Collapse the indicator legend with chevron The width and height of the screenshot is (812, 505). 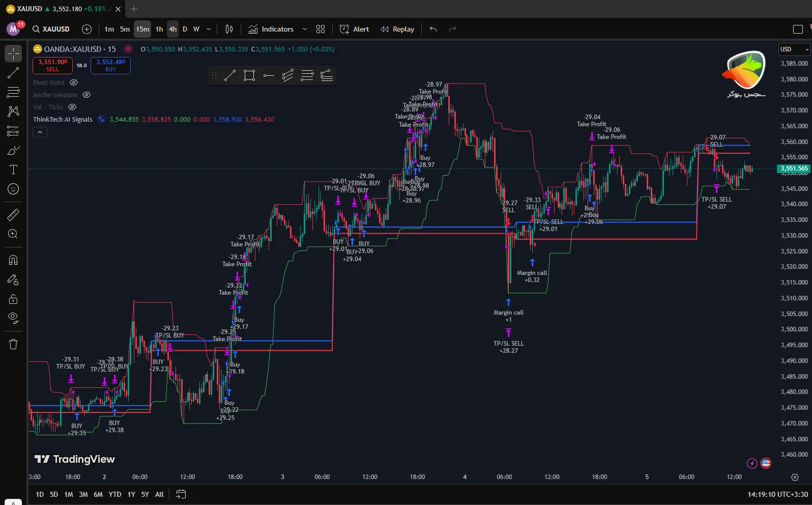40,132
